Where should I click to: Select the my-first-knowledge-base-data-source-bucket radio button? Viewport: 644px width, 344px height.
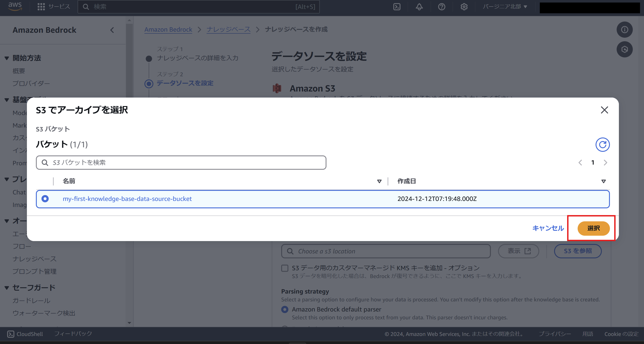point(45,199)
